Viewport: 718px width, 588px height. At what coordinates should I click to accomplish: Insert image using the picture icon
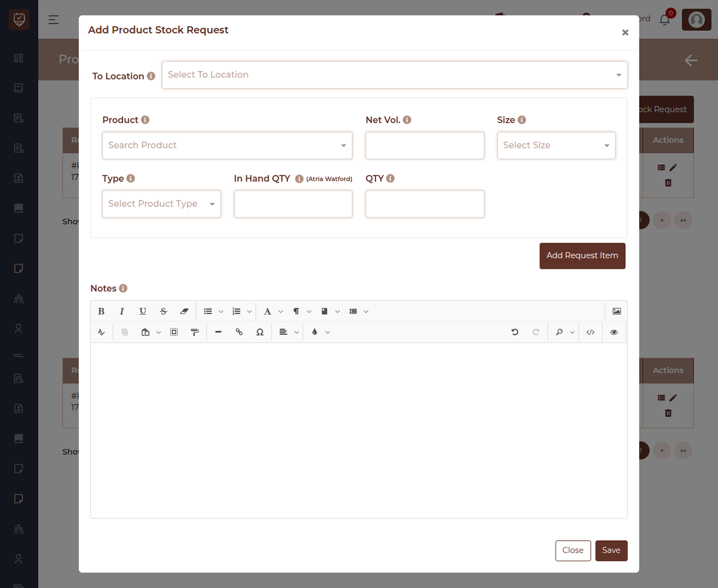[x=617, y=311]
